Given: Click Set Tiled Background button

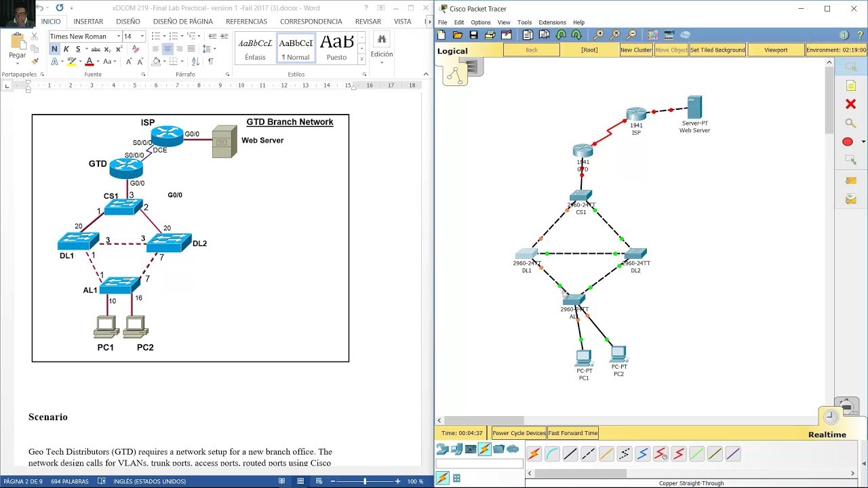Looking at the screenshot, I should tap(717, 50).
